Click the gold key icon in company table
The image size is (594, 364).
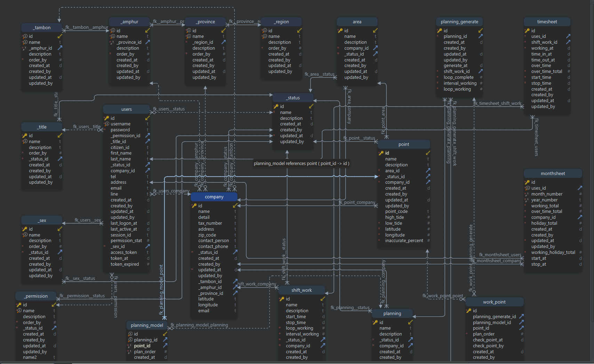tap(194, 206)
